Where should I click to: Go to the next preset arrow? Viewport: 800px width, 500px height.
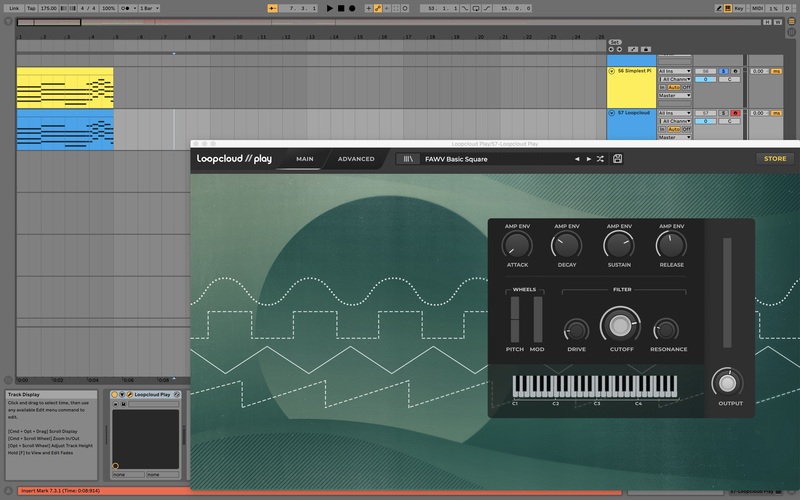coord(588,159)
